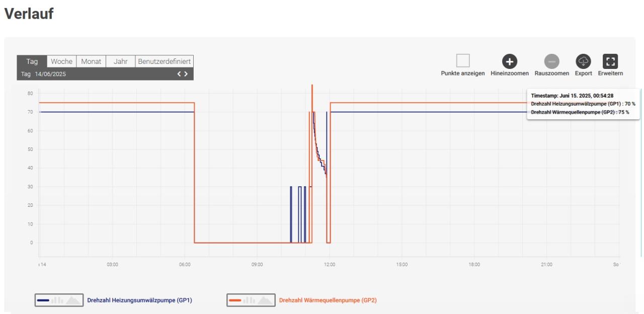
Task: Zoom in using the Hineinzoomen plus icon
Action: pos(510,61)
